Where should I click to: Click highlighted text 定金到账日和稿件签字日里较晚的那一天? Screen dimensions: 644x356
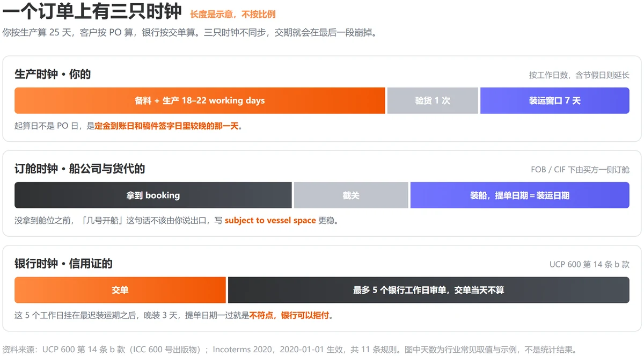pyautogui.click(x=166, y=127)
